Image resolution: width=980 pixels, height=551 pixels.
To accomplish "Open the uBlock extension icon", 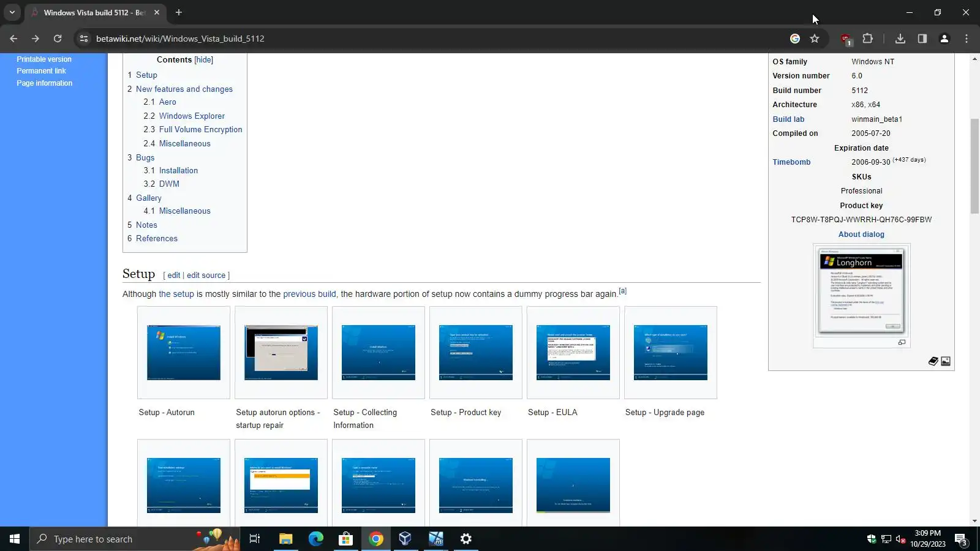I will [x=846, y=39].
